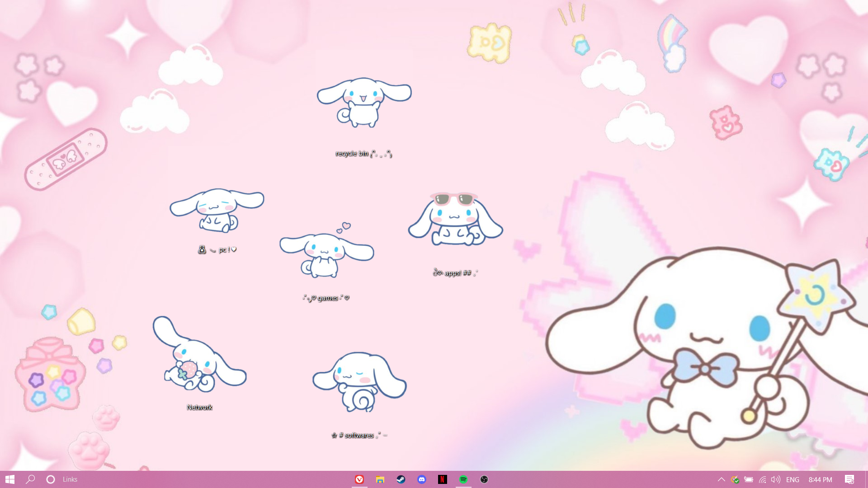
Task: Open the games folder Cinnamoroll icon
Action: [326, 251]
